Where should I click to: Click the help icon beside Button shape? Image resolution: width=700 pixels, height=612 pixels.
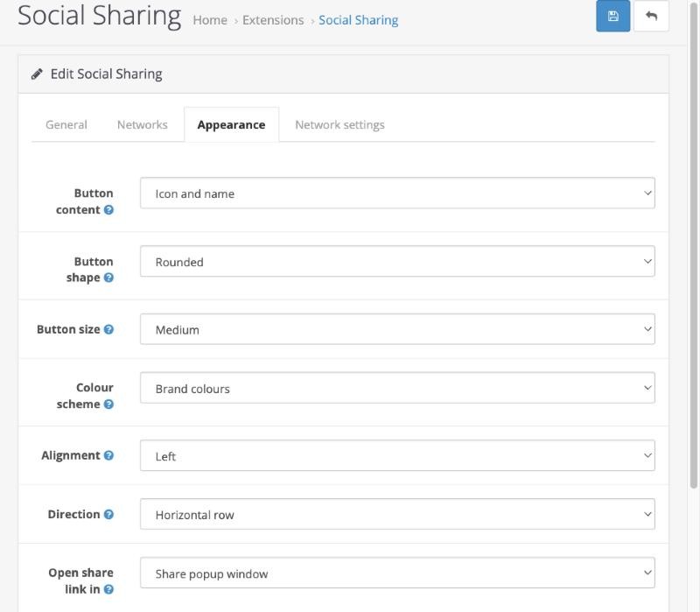108,278
